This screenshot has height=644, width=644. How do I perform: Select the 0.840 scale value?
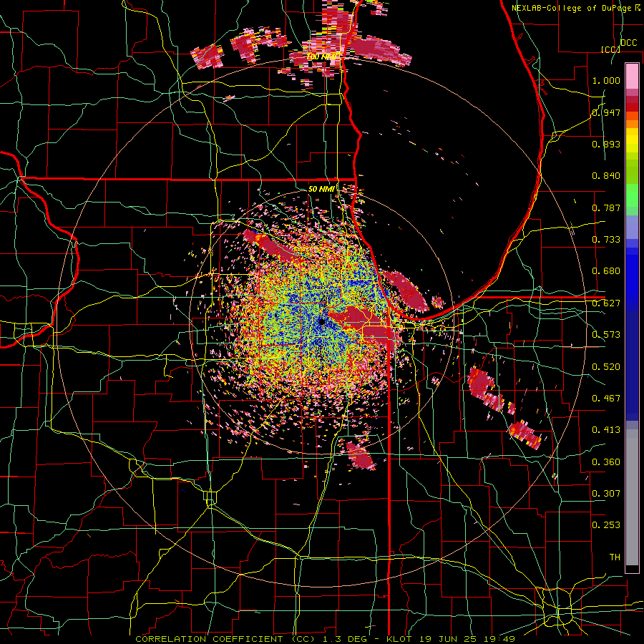606,176
